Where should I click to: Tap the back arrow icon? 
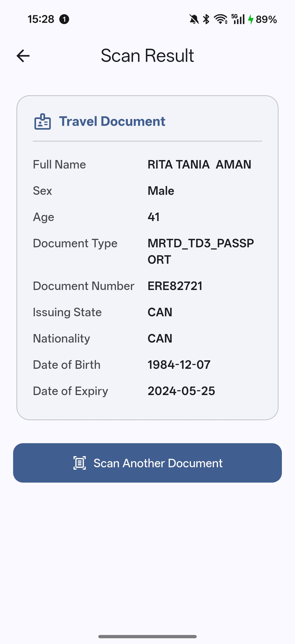coord(23,56)
